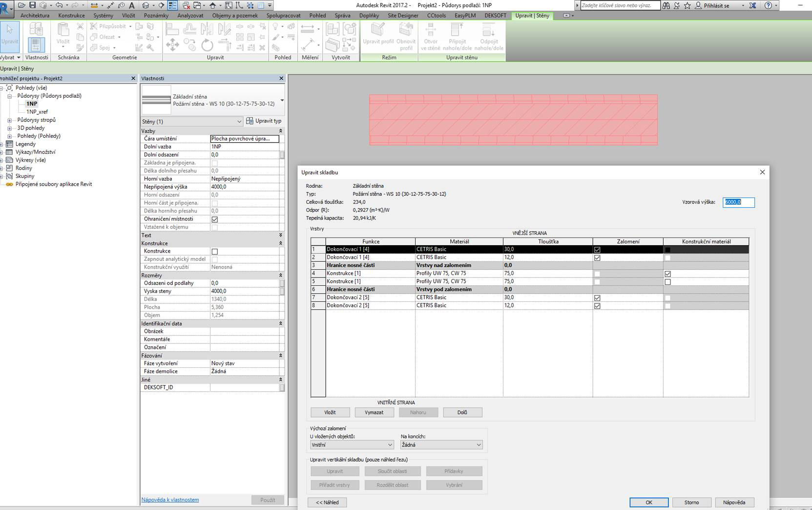Screen dimensions: 812x510
Task: Collapse the Vazby properties section
Action: [x=280, y=131]
